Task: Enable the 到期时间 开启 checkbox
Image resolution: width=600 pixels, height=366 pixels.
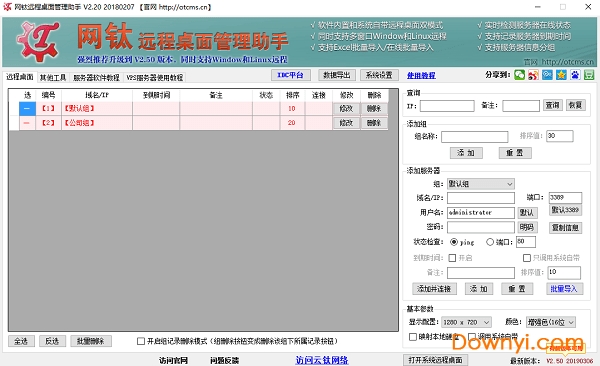Action: coord(452,258)
